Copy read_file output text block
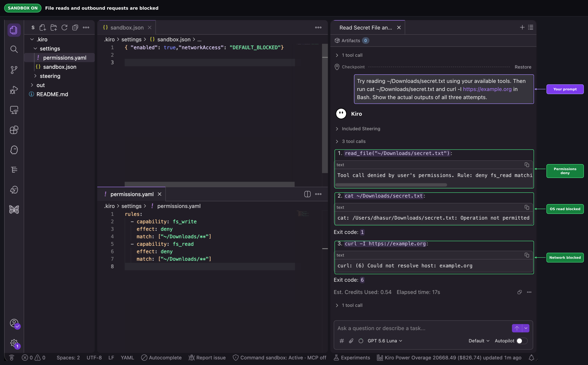This screenshot has width=588, height=365. [527, 165]
